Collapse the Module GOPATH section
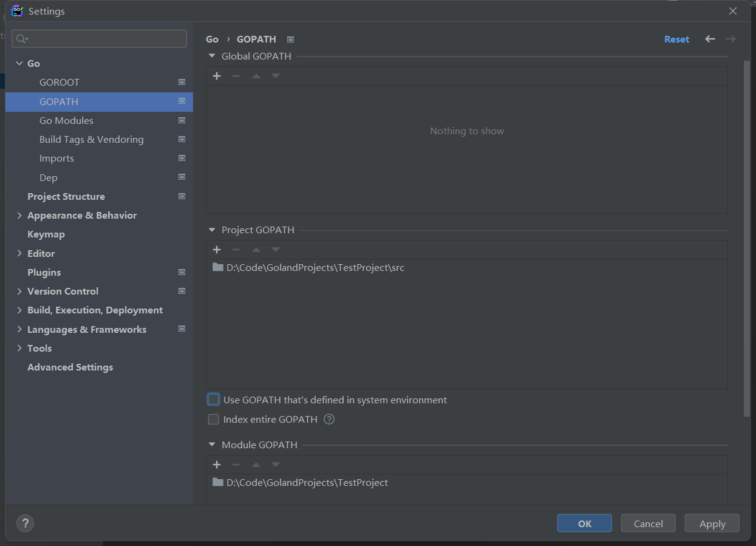 pos(212,445)
